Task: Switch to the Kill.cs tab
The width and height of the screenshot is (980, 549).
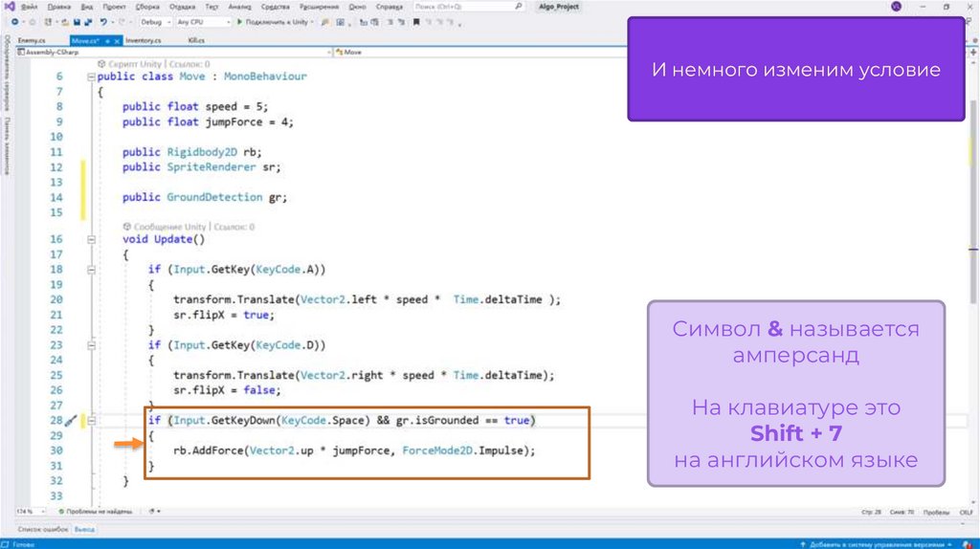Action: 196,40
